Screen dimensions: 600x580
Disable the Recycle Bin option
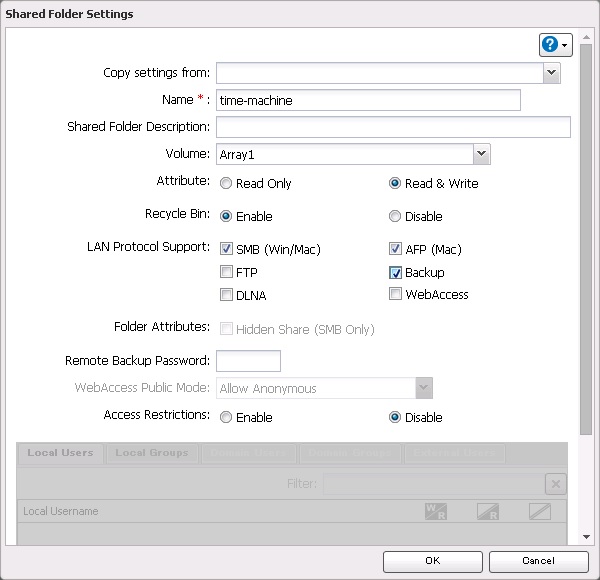click(x=395, y=217)
